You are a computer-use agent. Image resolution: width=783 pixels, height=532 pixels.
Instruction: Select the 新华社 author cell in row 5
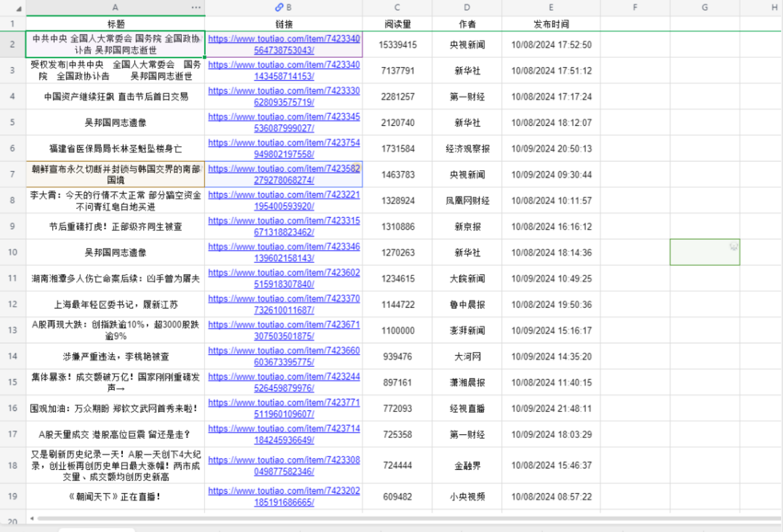pos(466,122)
